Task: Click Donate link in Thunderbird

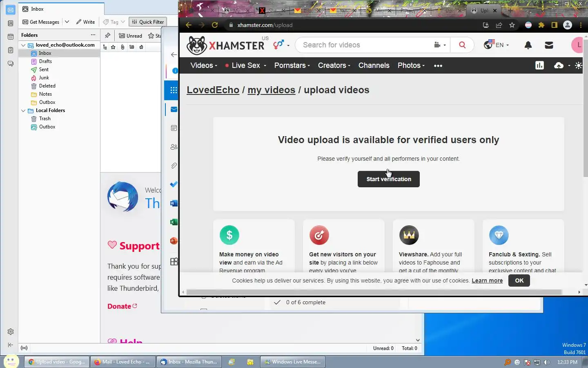Action: click(122, 306)
